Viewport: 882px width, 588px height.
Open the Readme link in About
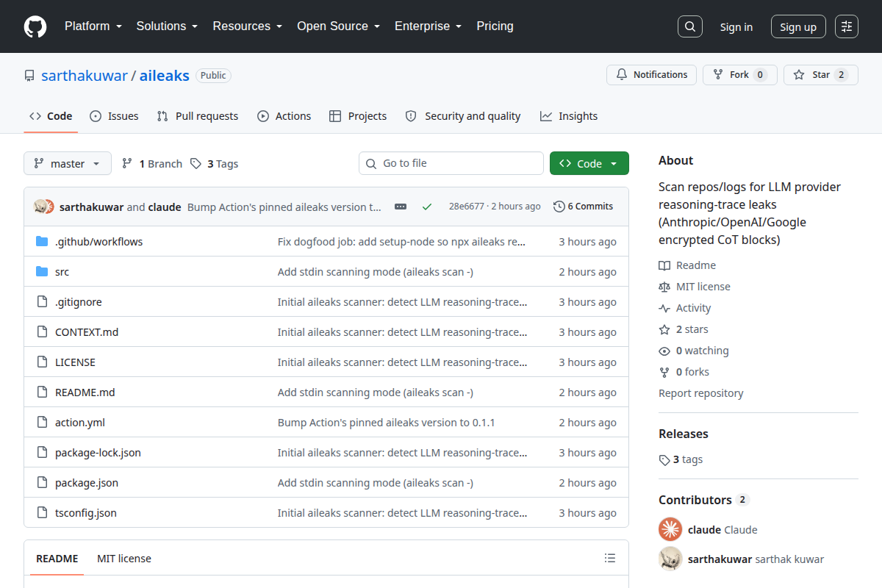coord(686,265)
